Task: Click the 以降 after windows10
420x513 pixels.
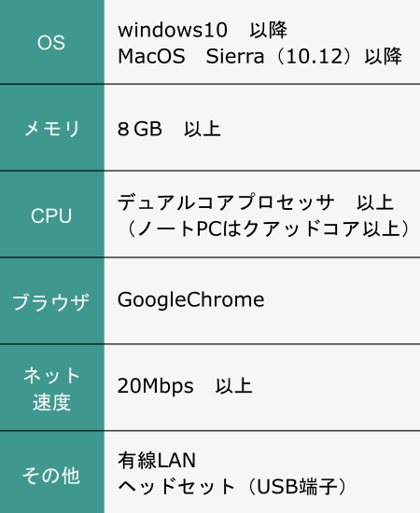Action: (x=269, y=30)
